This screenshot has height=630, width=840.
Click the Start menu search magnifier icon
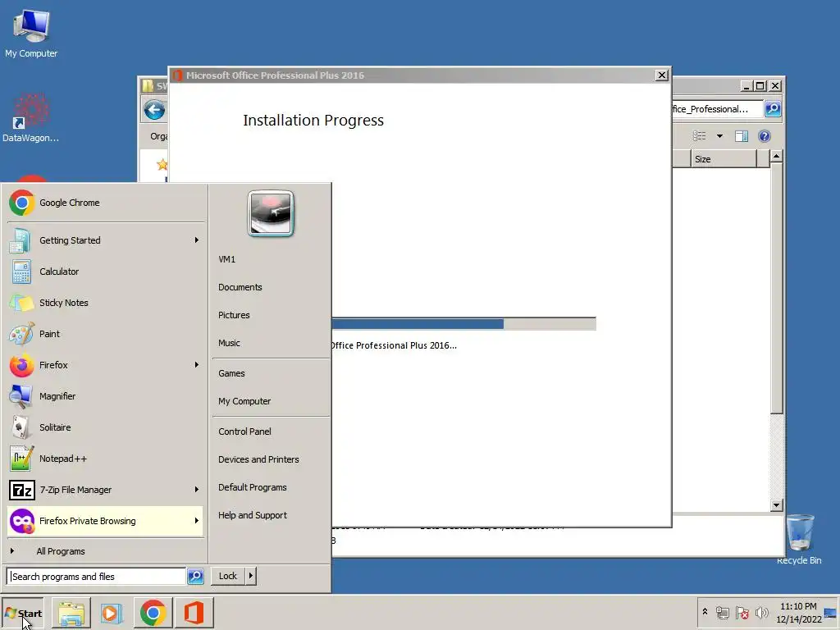195,577
